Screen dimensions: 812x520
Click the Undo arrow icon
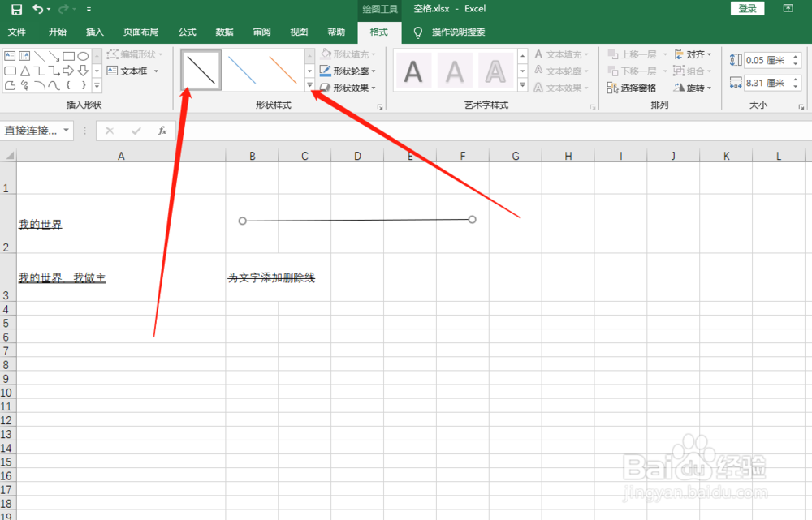[x=39, y=9]
